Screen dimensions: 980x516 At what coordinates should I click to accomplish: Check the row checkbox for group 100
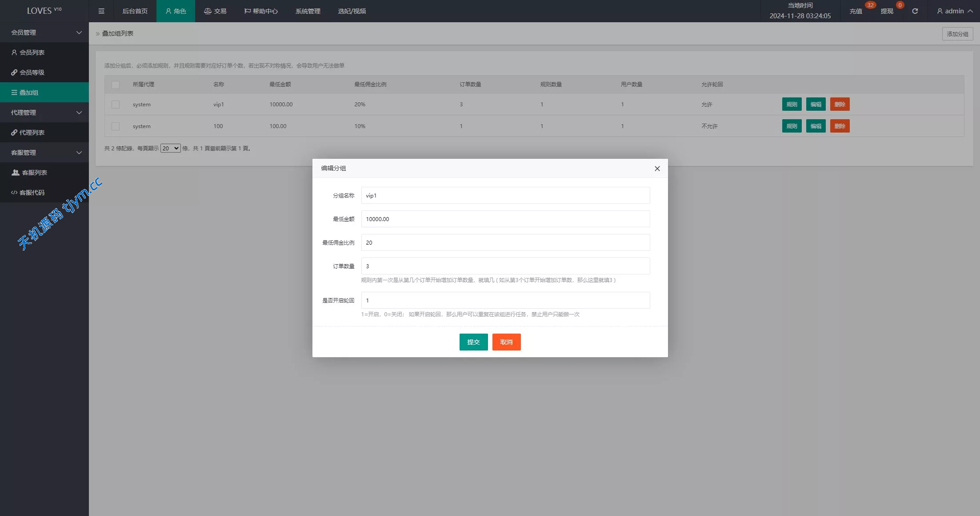tap(116, 126)
